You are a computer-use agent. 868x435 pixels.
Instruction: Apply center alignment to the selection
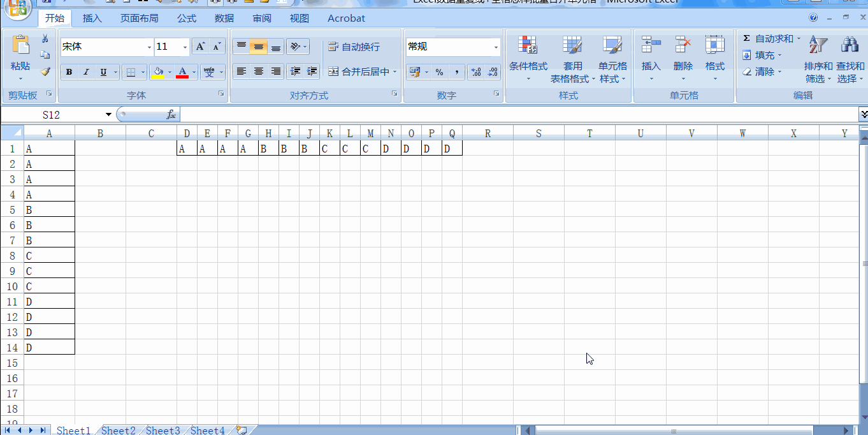pos(257,72)
